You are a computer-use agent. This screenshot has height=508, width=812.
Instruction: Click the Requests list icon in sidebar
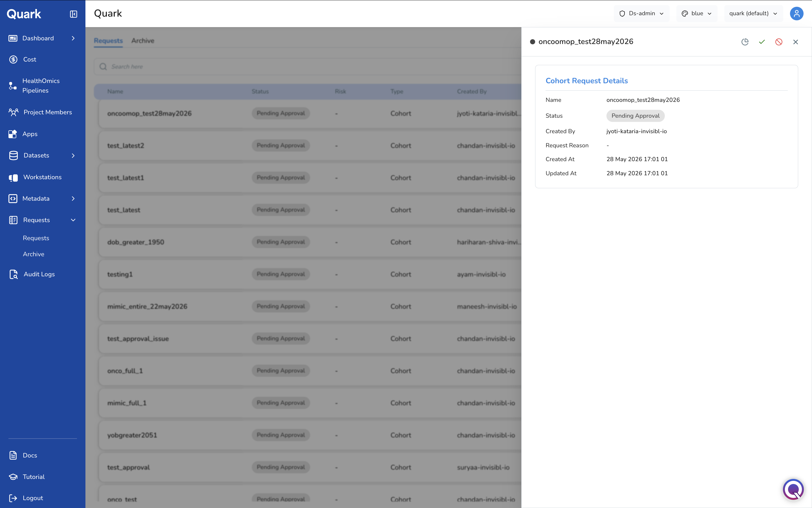13,220
